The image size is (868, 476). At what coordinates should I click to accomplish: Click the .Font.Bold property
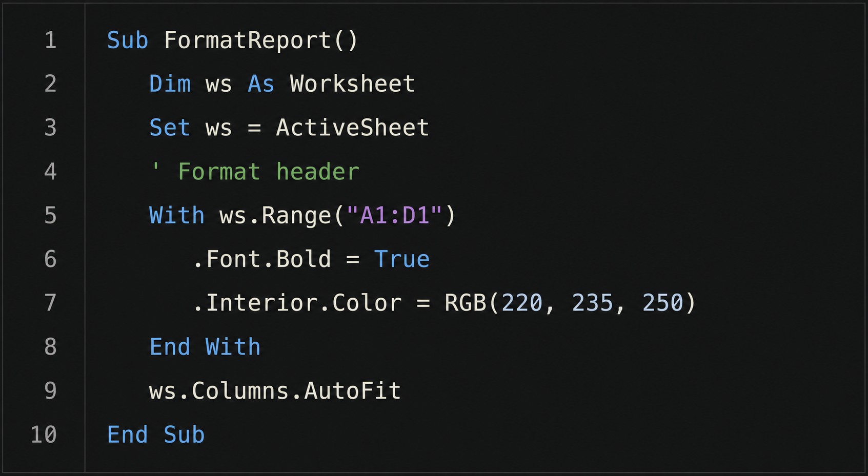tap(262, 259)
